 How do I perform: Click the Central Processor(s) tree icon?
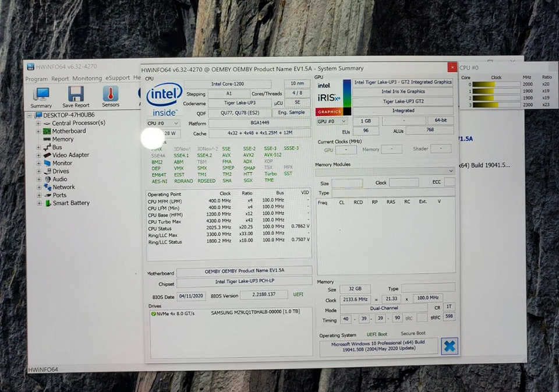[x=47, y=123]
